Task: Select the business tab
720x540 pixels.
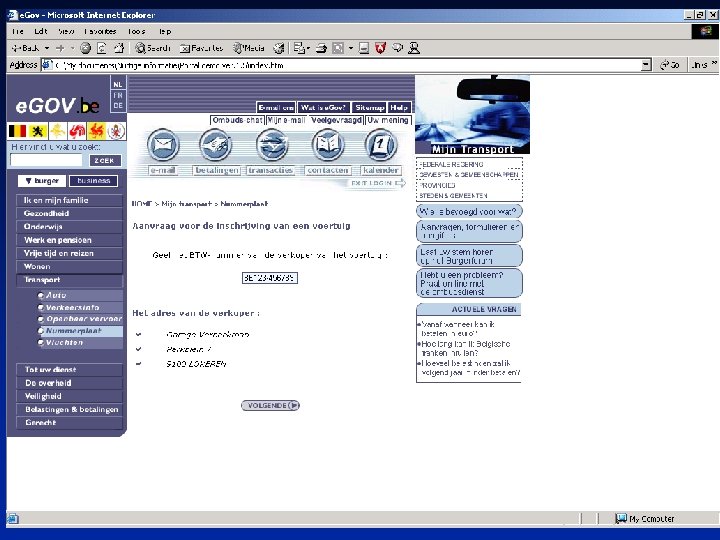Action: 93,181
